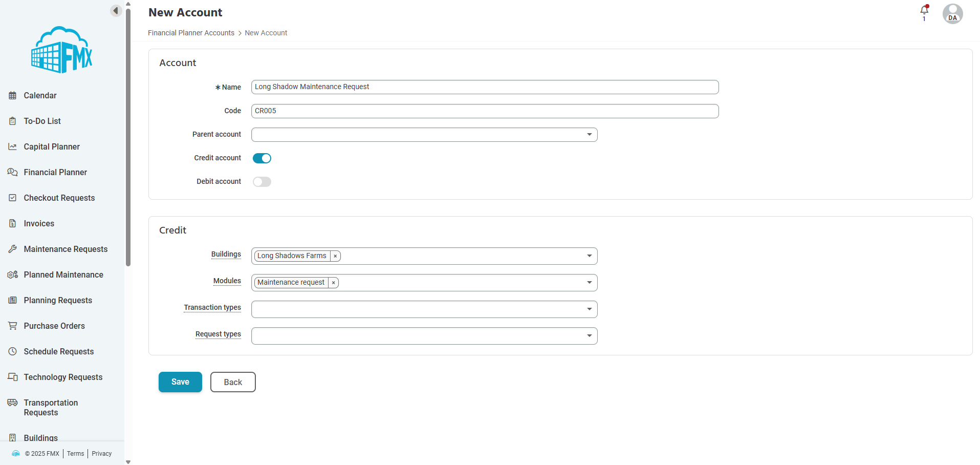Click the Schedule Requests clock icon

(13, 351)
